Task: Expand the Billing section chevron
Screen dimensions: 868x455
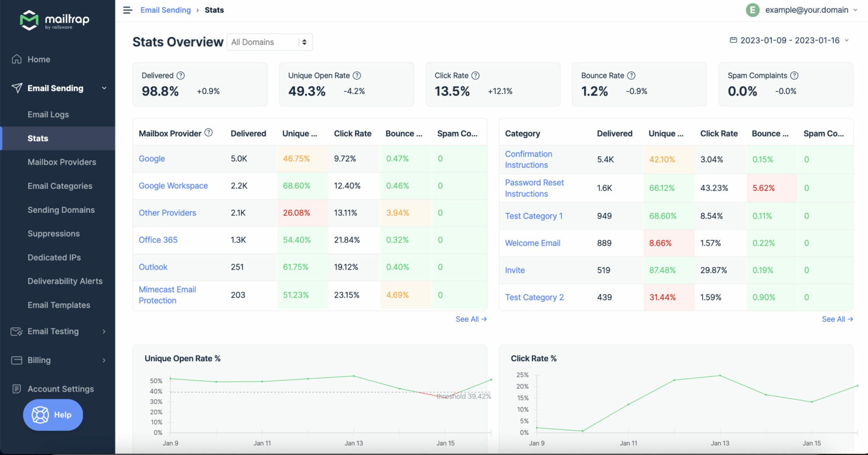Action: tap(104, 360)
